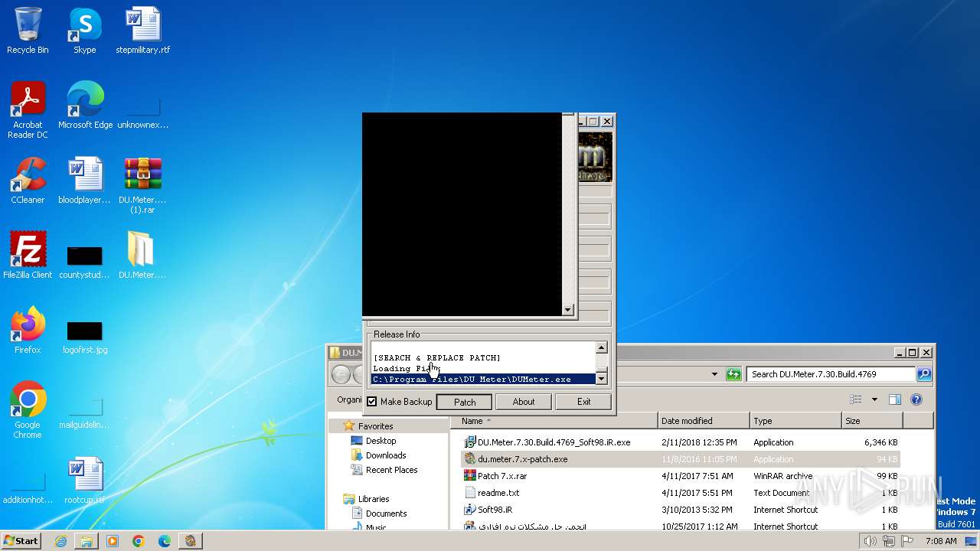Open the change view dropdown arrow

[x=874, y=399]
